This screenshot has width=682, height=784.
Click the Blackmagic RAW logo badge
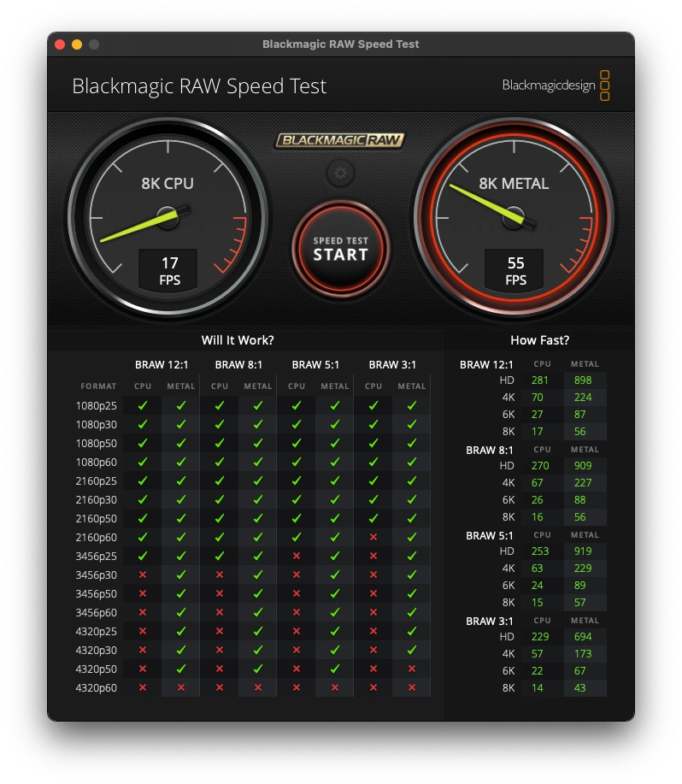340,140
